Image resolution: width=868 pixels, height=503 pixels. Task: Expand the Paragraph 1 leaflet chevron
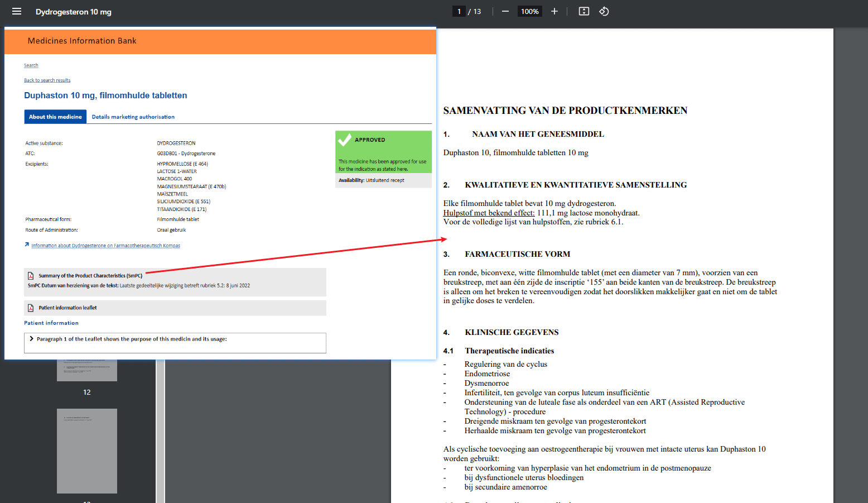click(x=32, y=339)
